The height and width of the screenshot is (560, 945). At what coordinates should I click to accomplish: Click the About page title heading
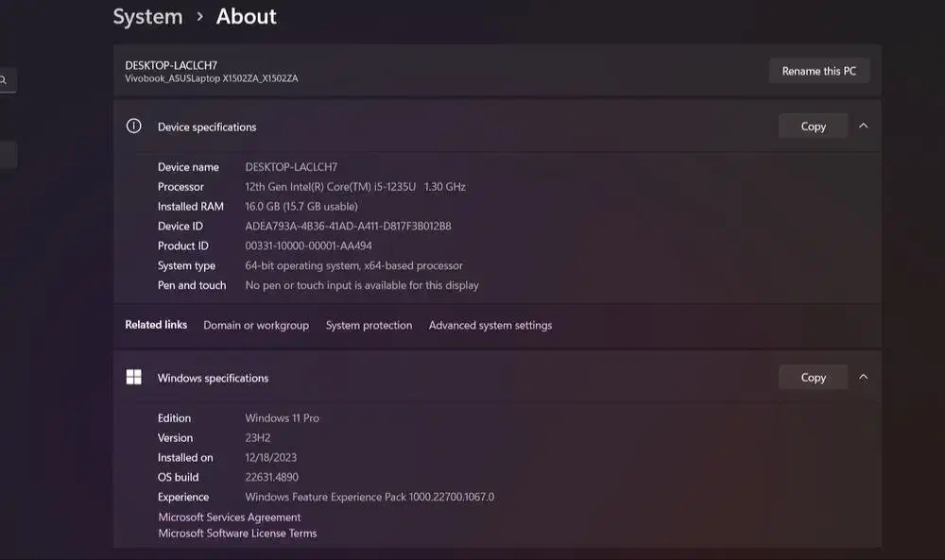tap(247, 17)
